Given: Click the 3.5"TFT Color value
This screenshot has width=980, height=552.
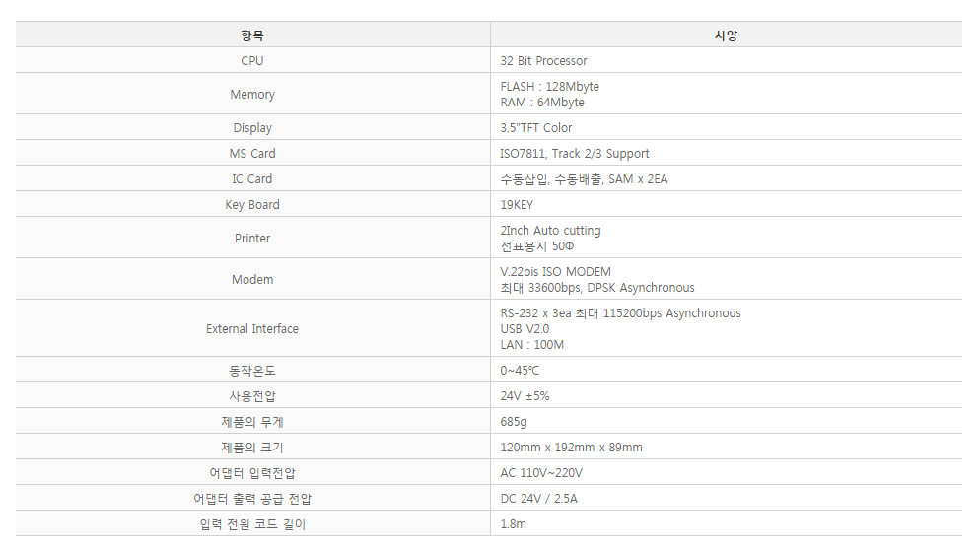Looking at the screenshot, I should (x=536, y=127).
